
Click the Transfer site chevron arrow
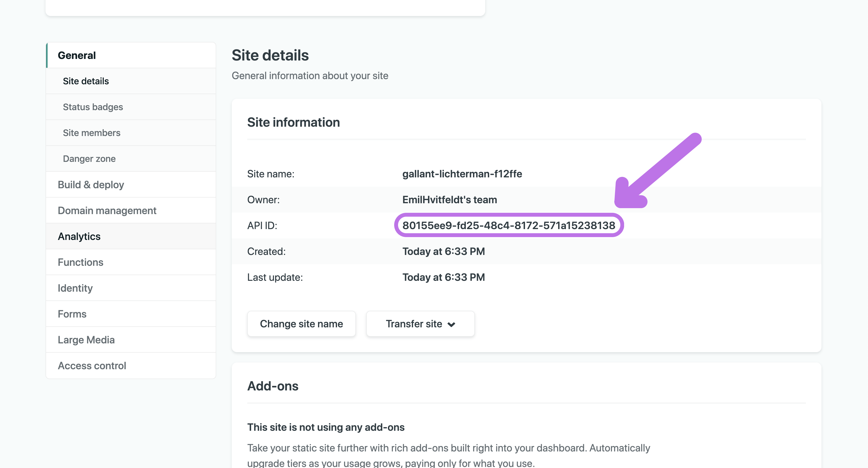click(451, 324)
